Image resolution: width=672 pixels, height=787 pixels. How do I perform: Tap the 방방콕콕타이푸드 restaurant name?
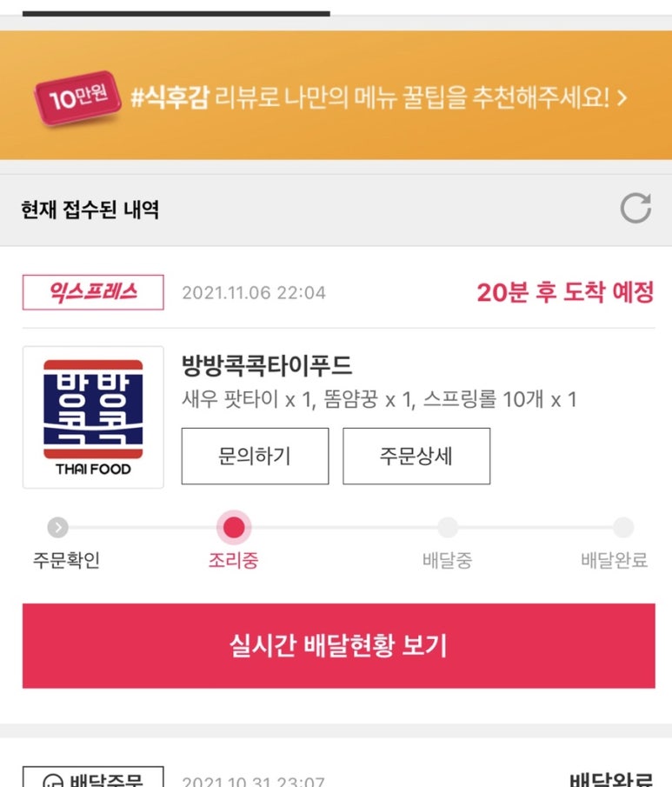[x=267, y=365]
